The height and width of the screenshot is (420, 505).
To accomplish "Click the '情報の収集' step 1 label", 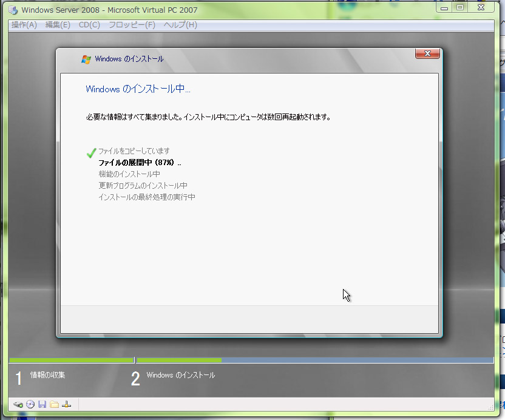I will coord(48,375).
